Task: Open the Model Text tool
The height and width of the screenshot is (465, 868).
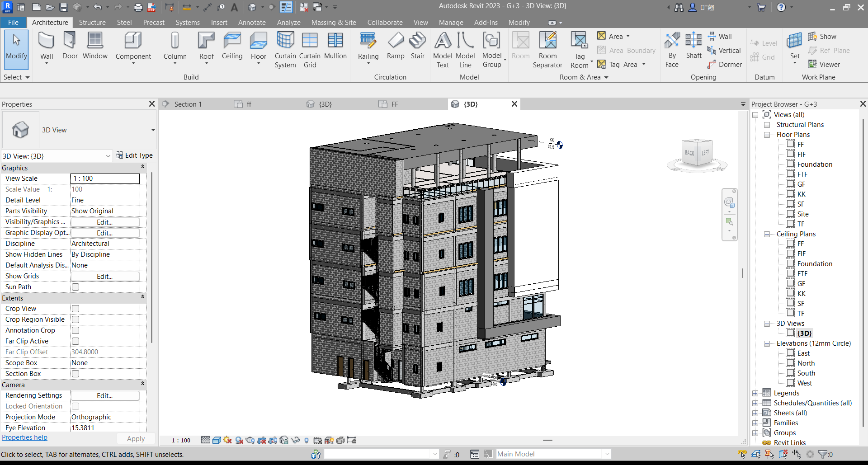Action: 443,50
